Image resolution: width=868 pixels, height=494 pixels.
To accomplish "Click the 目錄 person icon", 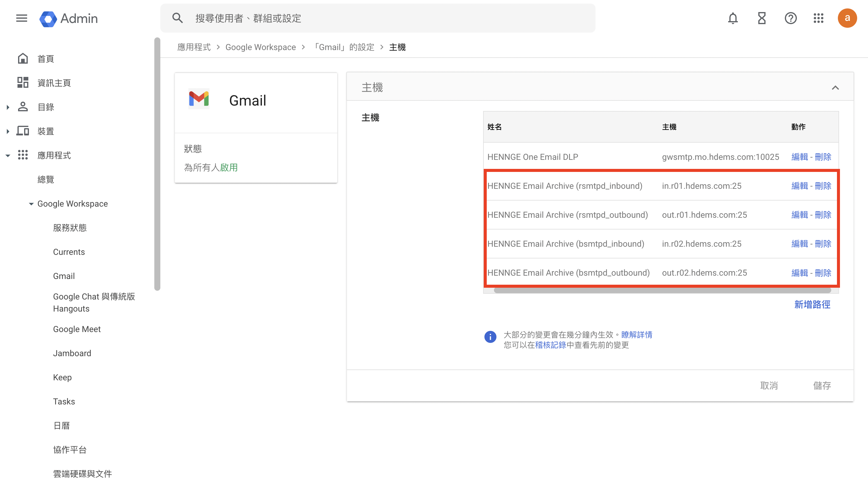I will [23, 107].
